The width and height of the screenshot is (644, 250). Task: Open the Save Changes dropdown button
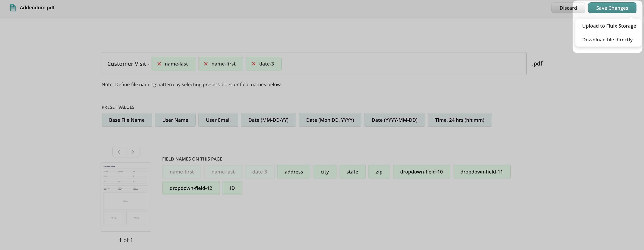point(612,8)
